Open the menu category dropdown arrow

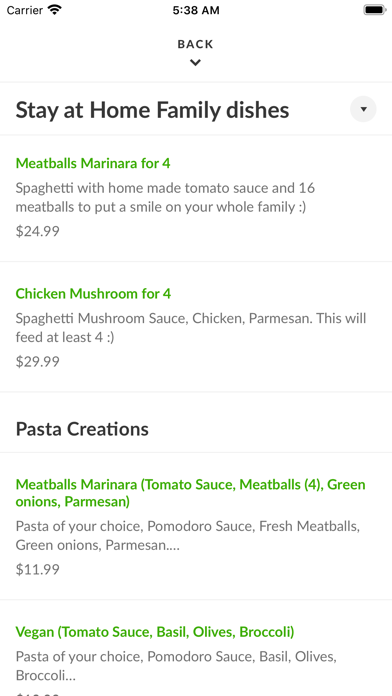363,109
